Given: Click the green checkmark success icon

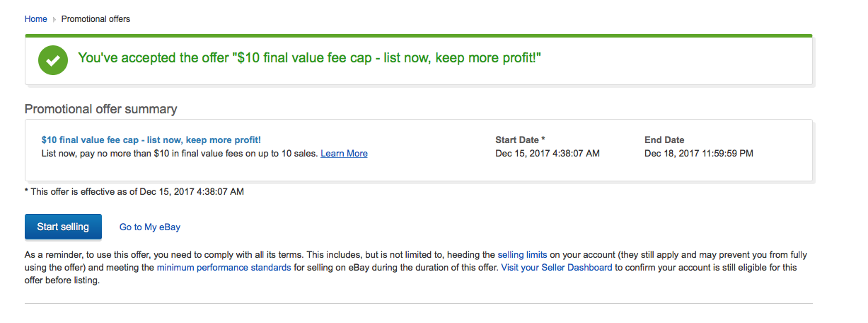Looking at the screenshot, I should point(53,61).
